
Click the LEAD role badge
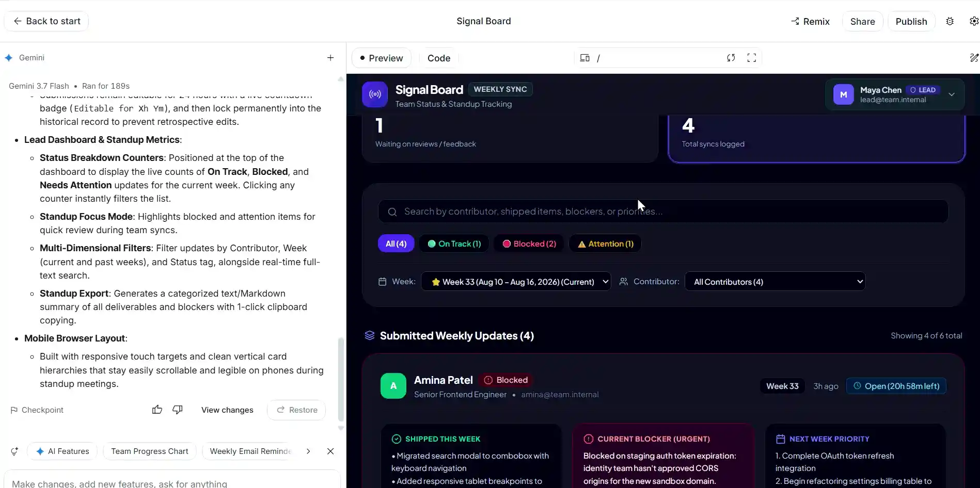coord(923,90)
